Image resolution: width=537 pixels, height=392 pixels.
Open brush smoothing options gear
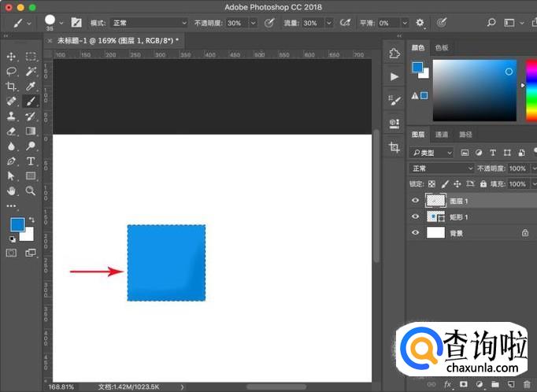pyautogui.click(x=420, y=24)
